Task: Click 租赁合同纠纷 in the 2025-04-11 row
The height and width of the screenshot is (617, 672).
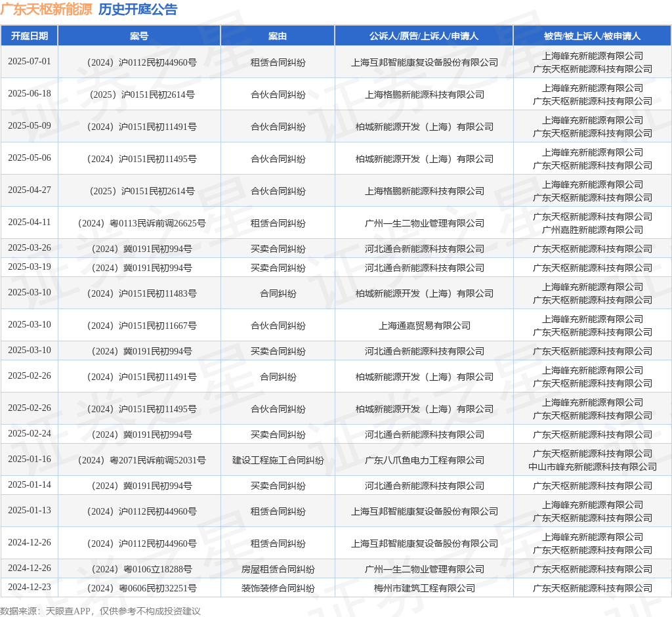Action: tap(278, 223)
